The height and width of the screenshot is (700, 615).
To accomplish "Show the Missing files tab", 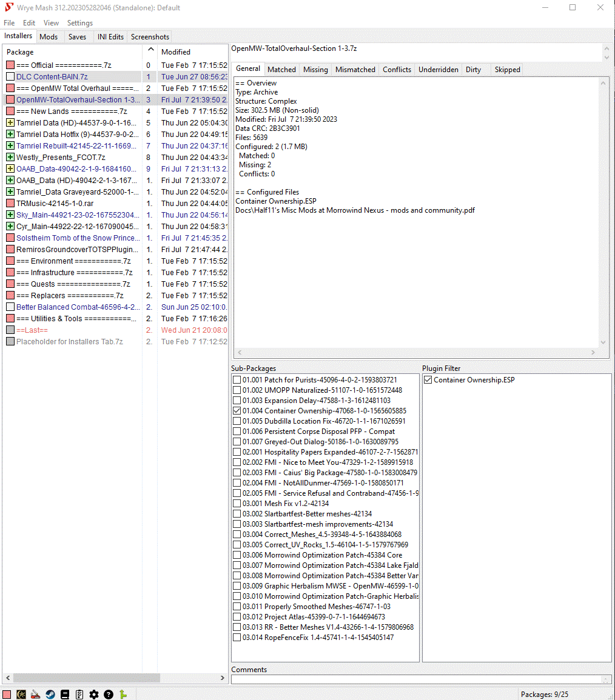I will 315,70.
